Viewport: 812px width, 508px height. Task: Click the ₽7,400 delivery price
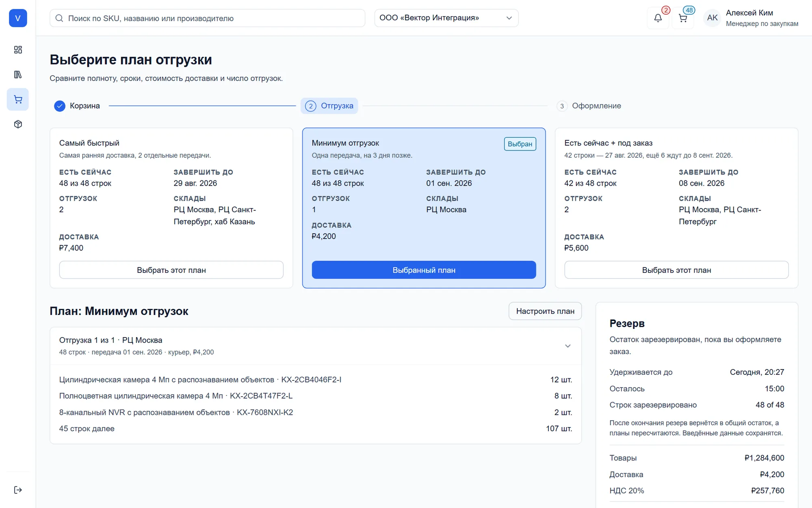[x=71, y=248]
